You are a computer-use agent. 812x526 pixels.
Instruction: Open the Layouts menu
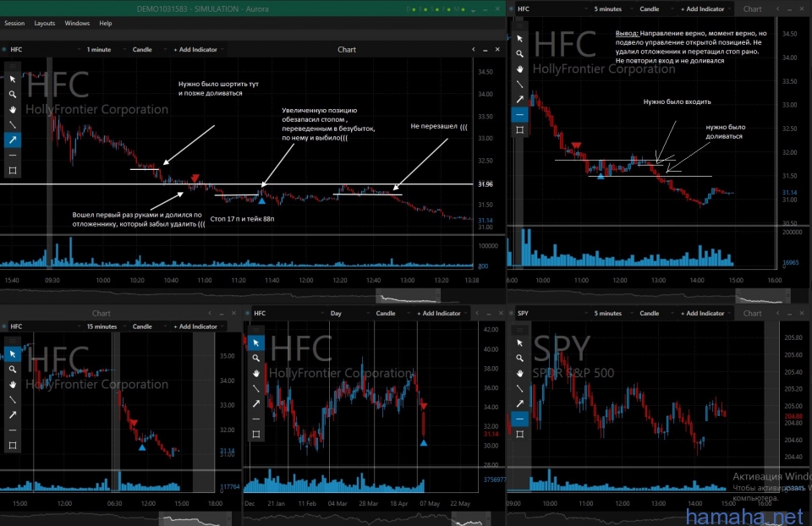[x=45, y=24]
